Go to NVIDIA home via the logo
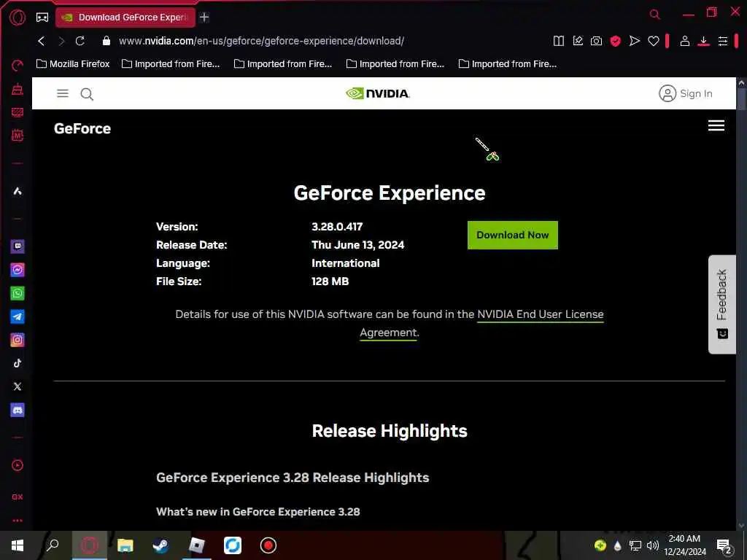 pos(378,93)
